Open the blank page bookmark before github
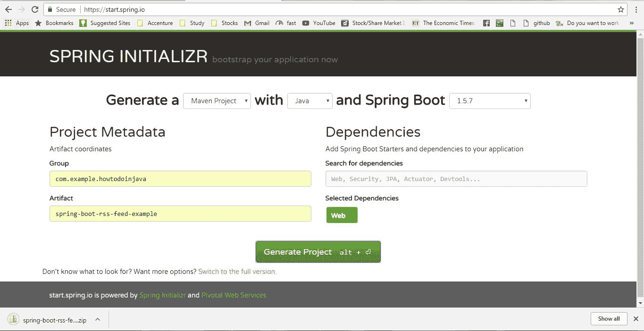Screen dimensions: 644x331 click(513, 23)
